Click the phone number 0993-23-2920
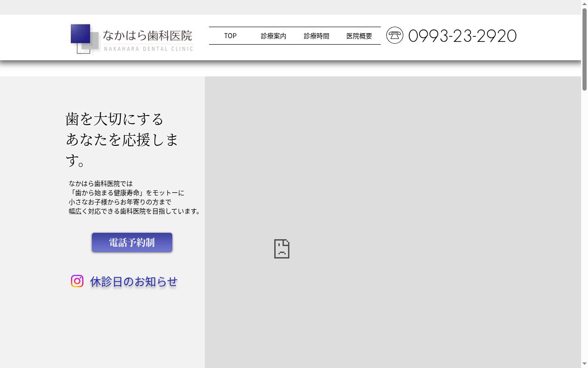This screenshot has width=588, height=368. [462, 36]
